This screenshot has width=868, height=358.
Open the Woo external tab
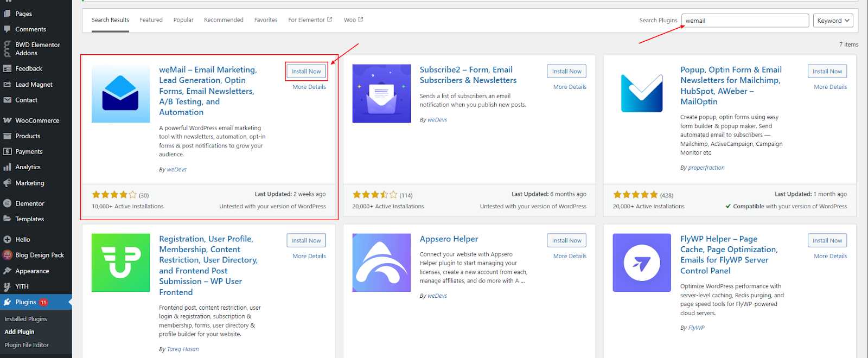[354, 20]
